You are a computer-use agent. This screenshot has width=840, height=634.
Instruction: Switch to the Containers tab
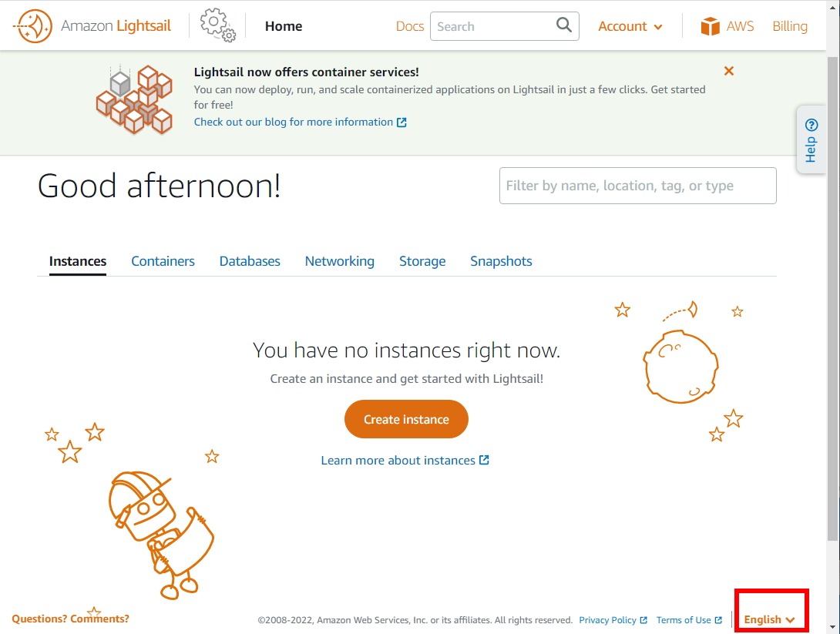click(x=163, y=261)
